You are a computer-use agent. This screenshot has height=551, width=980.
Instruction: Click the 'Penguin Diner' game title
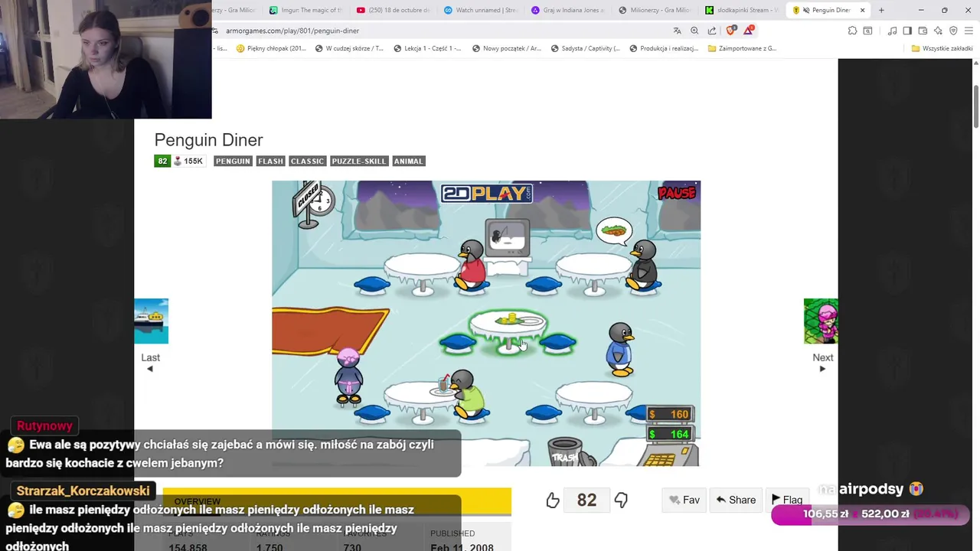(x=208, y=140)
